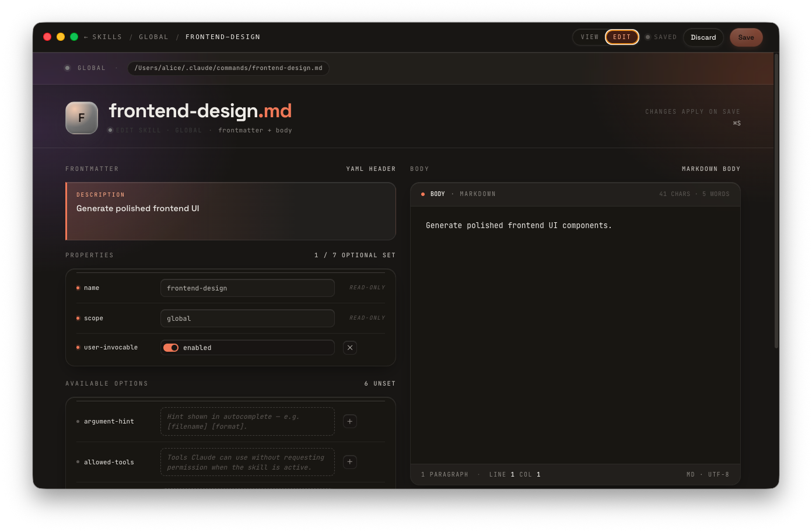Screen dimensions: 812x532
Task: Click the Save button
Action: 746,37
